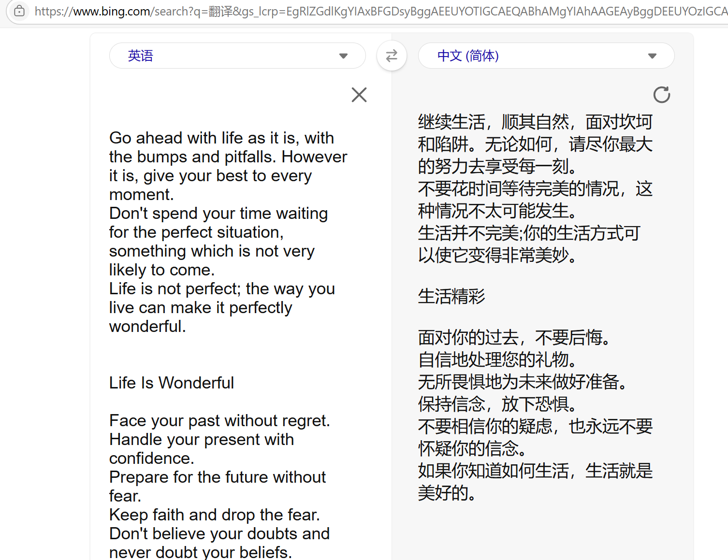Trigger retranslation via the refresh control
The image size is (728, 560).
click(x=661, y=95)
